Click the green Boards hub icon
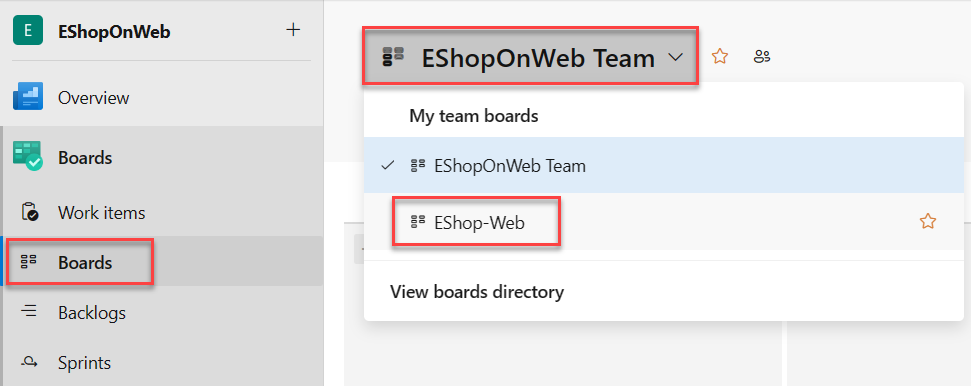The image size is (971, 386). (x=28, y=156)
